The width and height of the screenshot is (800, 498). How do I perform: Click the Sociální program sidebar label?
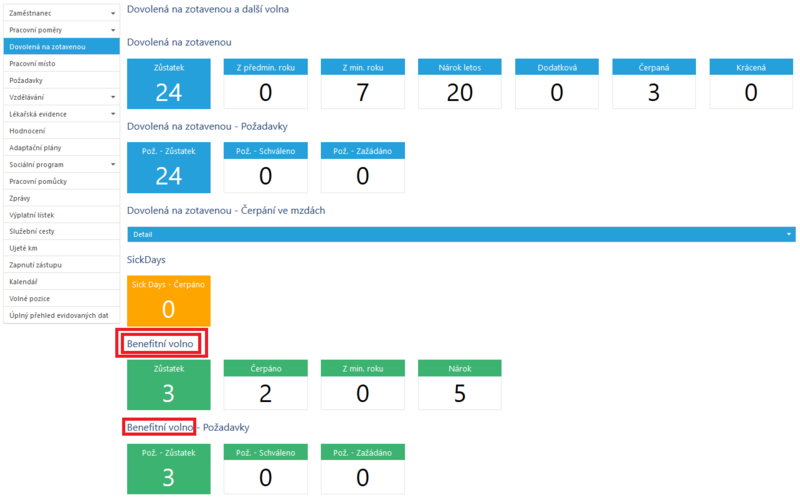click(x=36, y=164)
